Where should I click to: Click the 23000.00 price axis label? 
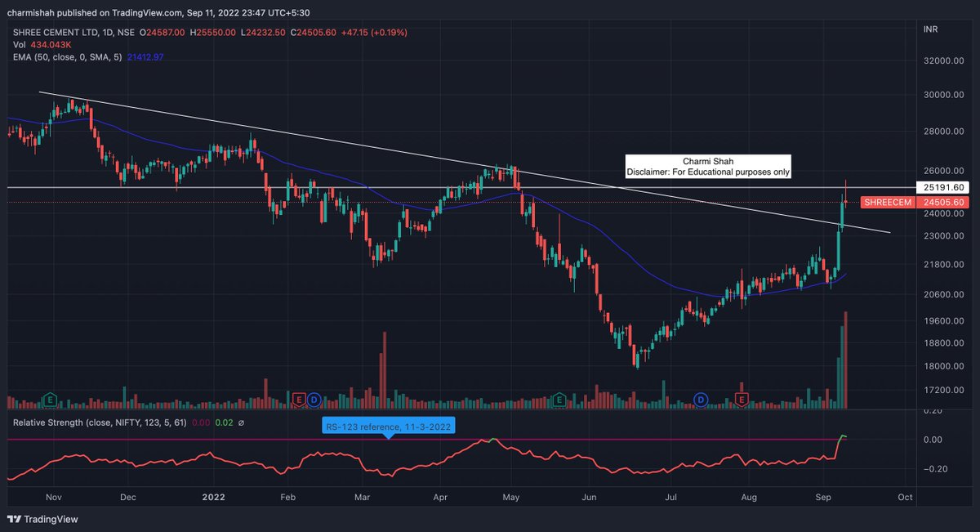(946, 236)
